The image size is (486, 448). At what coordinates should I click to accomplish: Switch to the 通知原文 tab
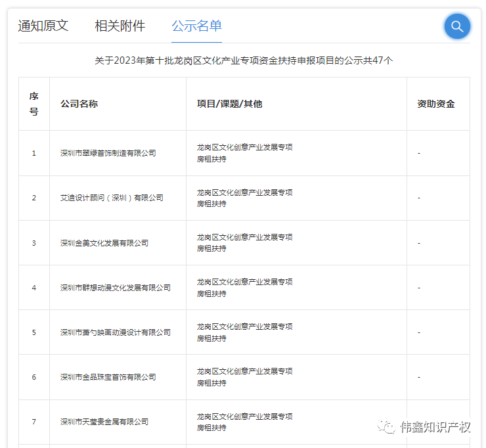coord(43,26)
